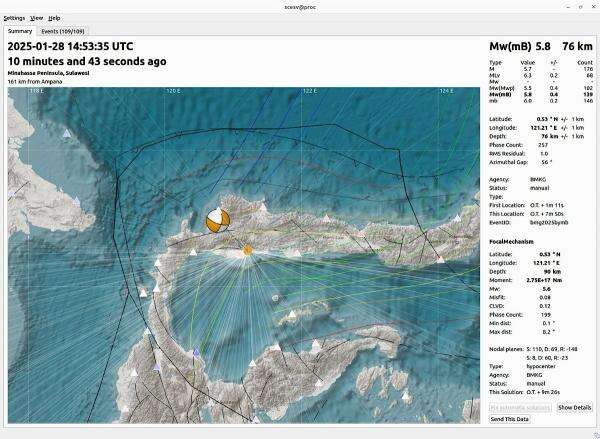Click the Min dist value 0.1 °

point(548,323)
